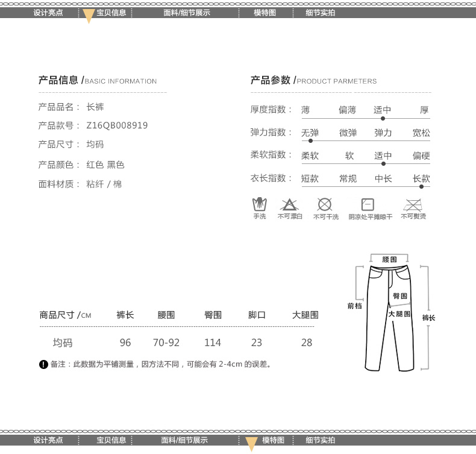Click the hand wash (手洗) care icon
The image size is (476, 454).
tap(259, 204)
